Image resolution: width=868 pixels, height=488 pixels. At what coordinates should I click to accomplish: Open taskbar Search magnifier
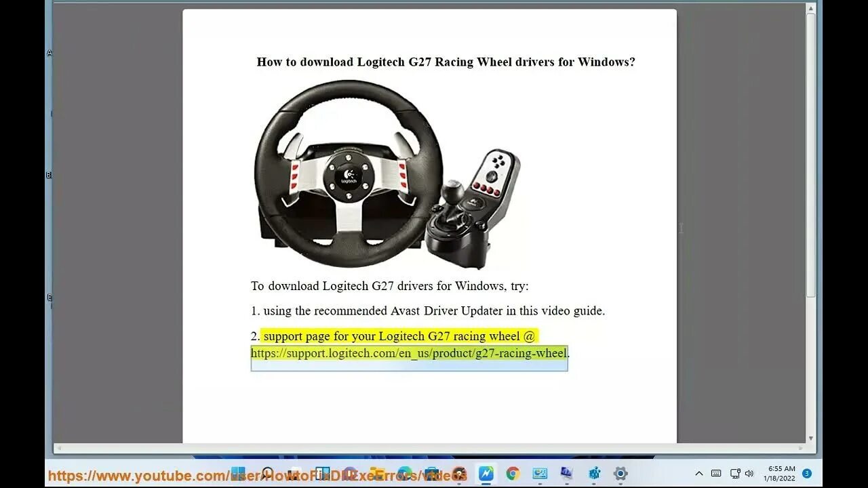[267, 474]
